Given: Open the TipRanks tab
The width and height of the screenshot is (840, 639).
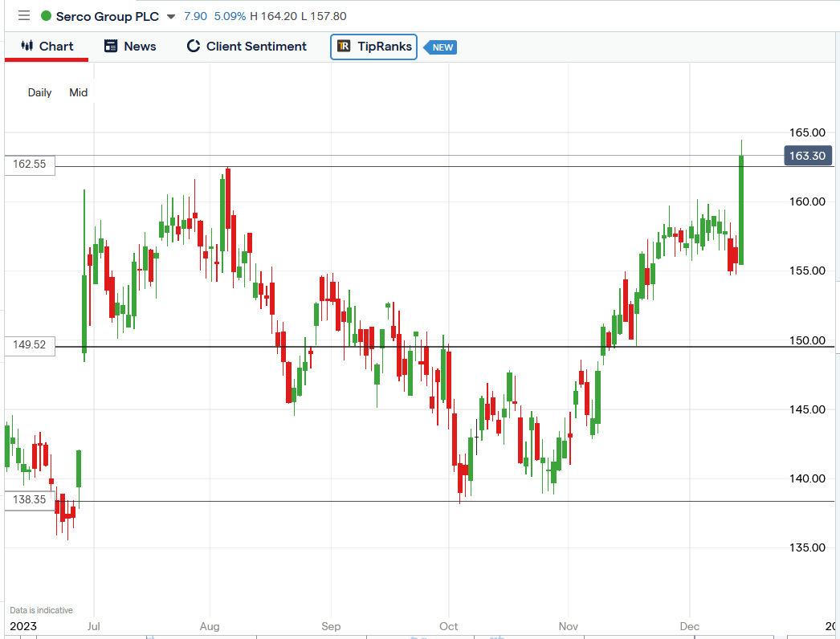Looking at the screenshot, I should (x=374, y=47).
